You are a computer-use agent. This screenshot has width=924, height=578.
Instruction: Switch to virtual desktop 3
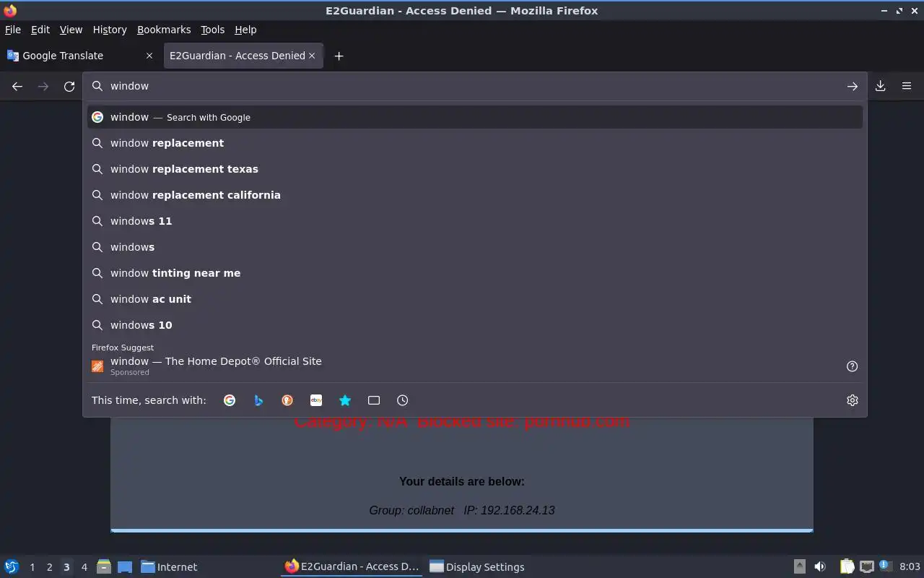coord(66,567)
